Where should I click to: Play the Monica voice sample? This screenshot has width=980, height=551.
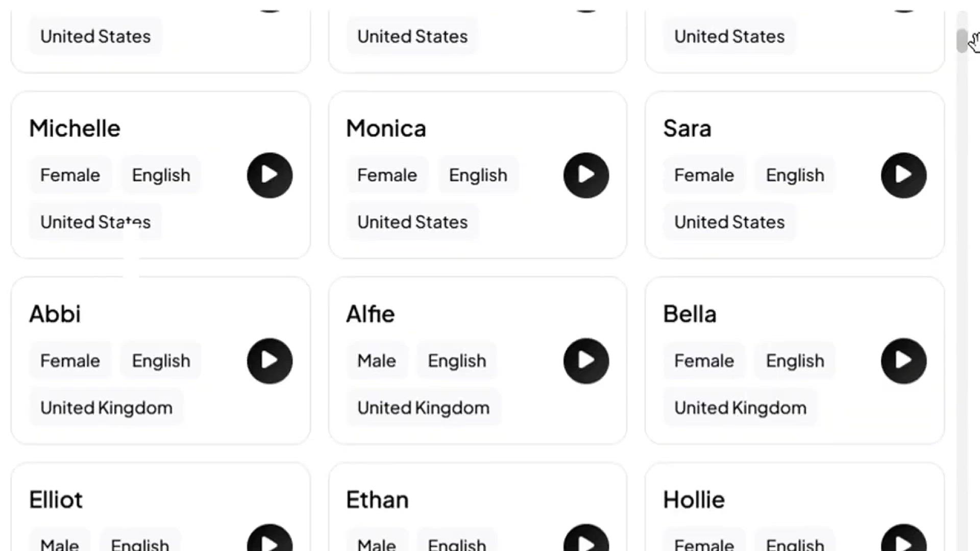585,175
